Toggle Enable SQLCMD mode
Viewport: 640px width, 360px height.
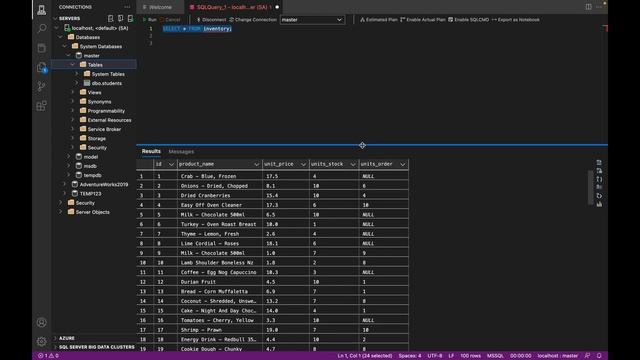click(468, 20)
